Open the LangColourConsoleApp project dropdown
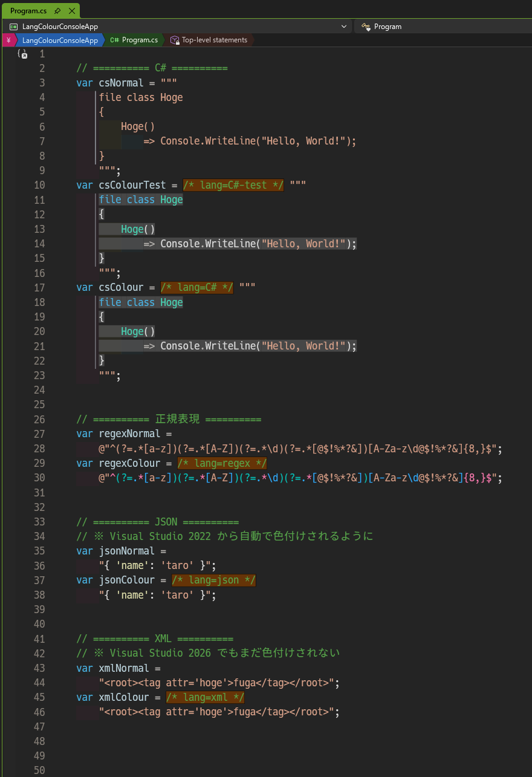The image size is (532, 777). click(x=178, y=27)
